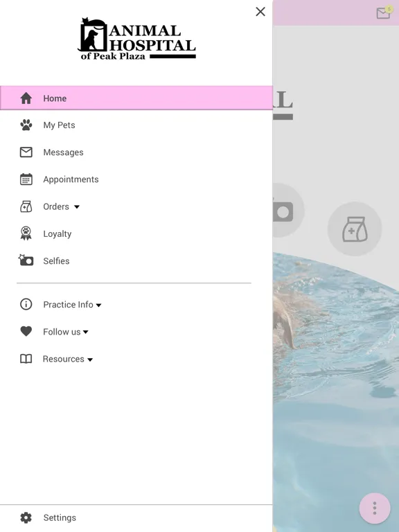Image resolution: width=399 pixels, height=532 pixels.
Task: Expand the Resources dropdown arrow
Action: (x=90, y=360)
